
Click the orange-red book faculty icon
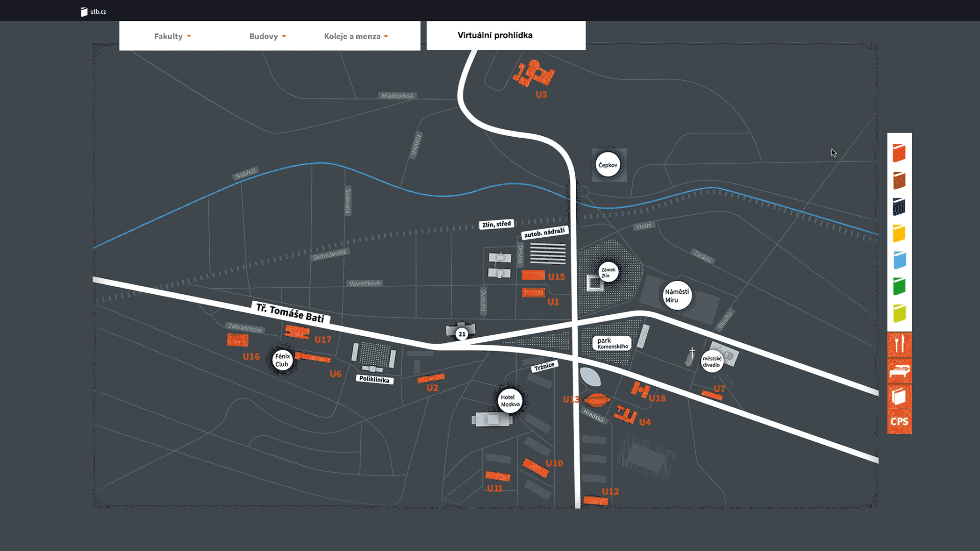(899, 153)
